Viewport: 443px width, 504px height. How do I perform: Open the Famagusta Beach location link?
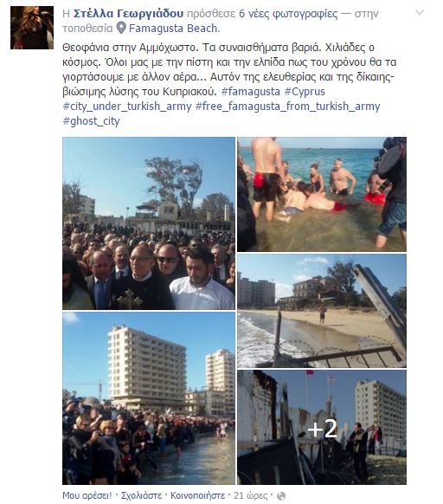coord(175,29)
